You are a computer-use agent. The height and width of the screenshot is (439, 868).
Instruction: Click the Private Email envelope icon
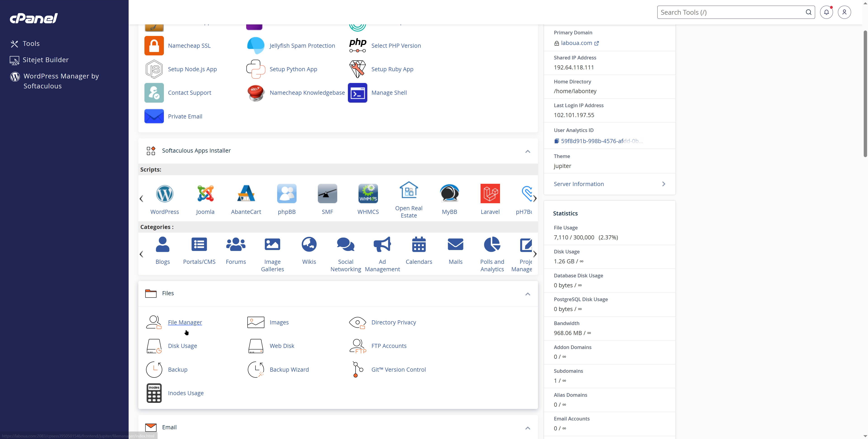pyautogui.click(x=154, y=116)
